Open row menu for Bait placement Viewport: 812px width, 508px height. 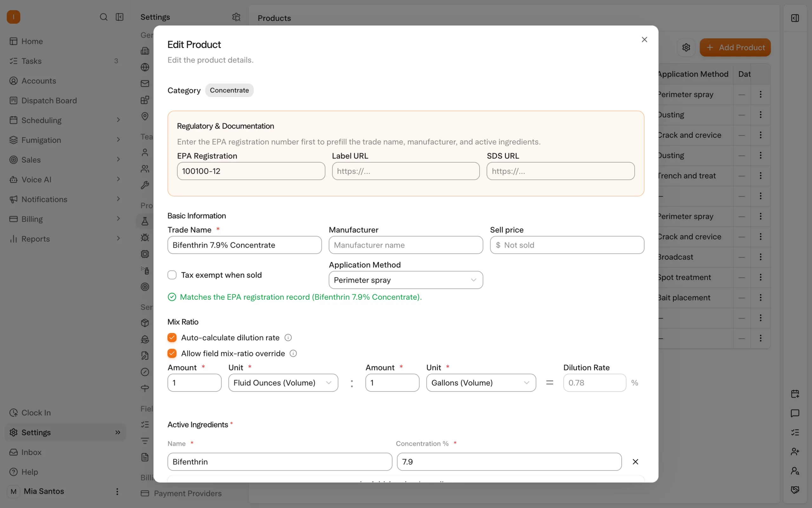click(760, 297)
